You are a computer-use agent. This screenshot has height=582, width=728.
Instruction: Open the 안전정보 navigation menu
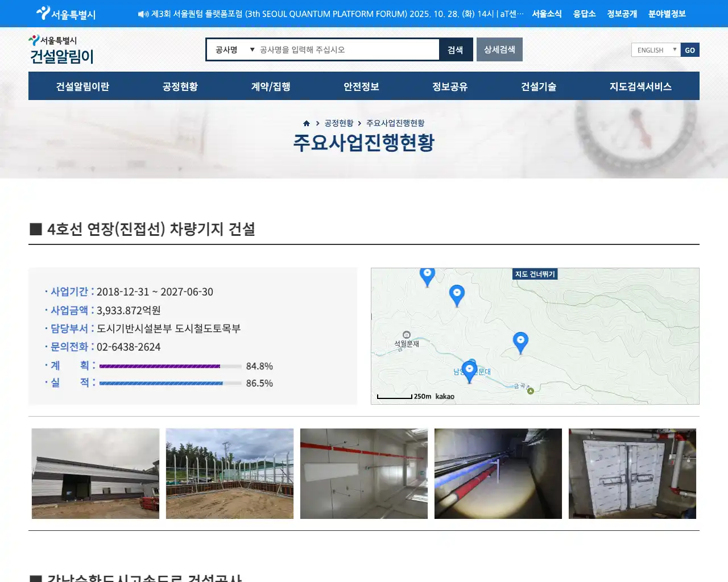(361, 86)
